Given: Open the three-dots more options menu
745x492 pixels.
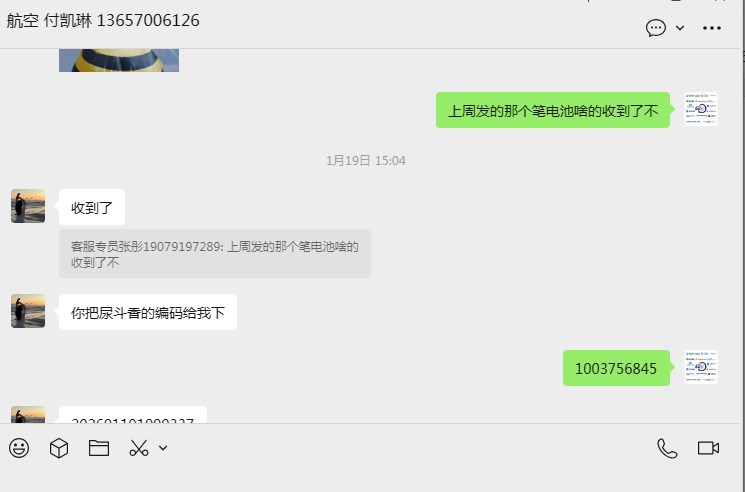Looking at the screenshot, I should (712, 28).
